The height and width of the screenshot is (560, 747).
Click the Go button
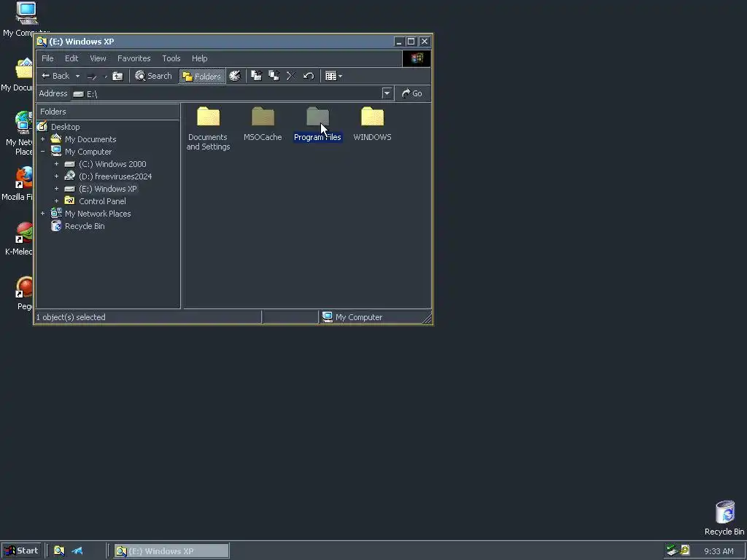click(412, 93)
